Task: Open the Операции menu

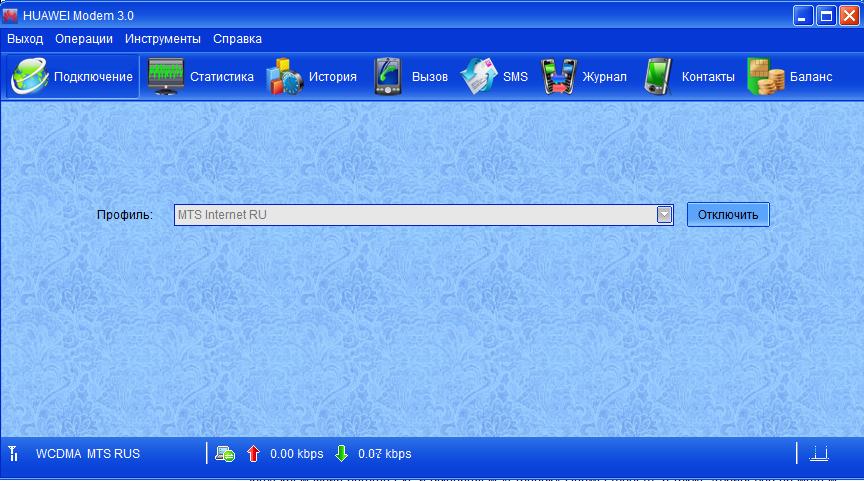Action: [84, 39]
